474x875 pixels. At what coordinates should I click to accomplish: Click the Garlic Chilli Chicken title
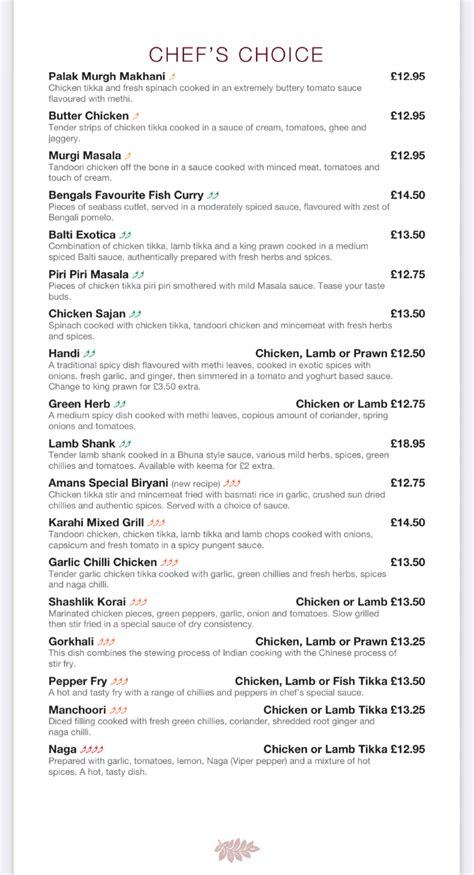(x=103, y=562)
